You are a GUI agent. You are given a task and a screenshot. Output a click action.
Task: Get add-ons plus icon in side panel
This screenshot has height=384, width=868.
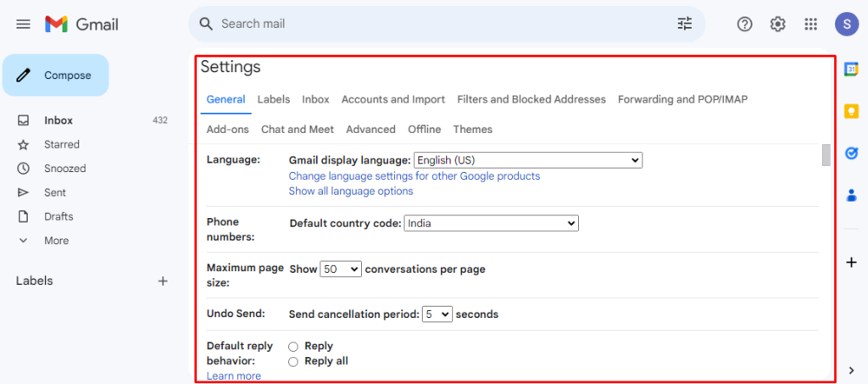tap(851, 263)
